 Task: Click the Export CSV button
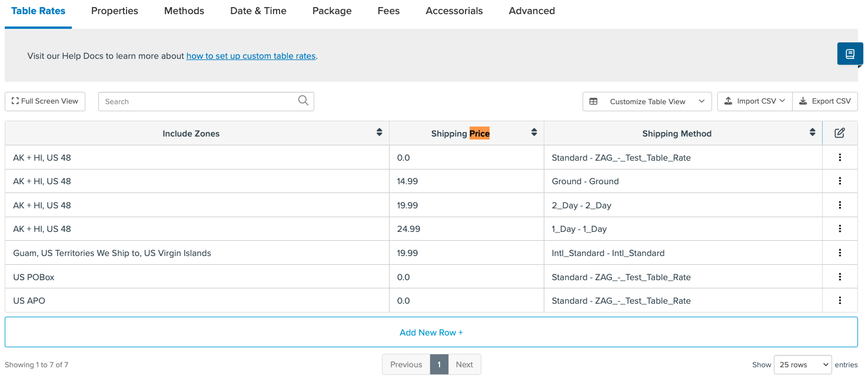click(x=825, y=101)
